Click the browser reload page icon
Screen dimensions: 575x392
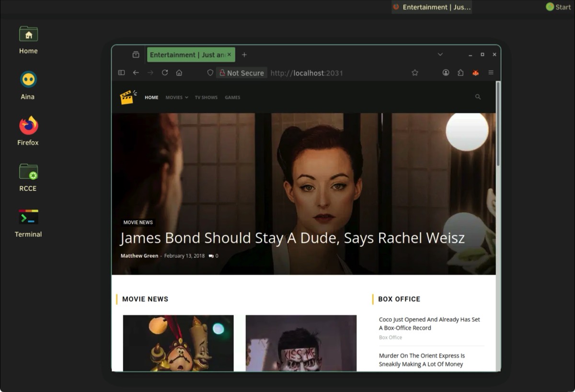(x=165, y=73)
